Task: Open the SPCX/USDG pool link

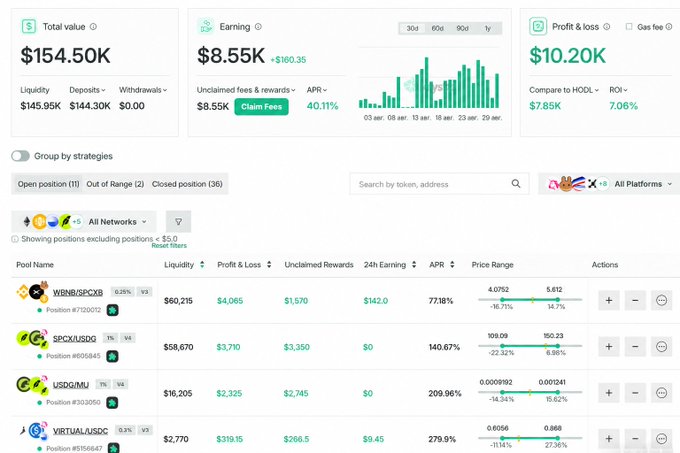Action: [x=75, y=339]
